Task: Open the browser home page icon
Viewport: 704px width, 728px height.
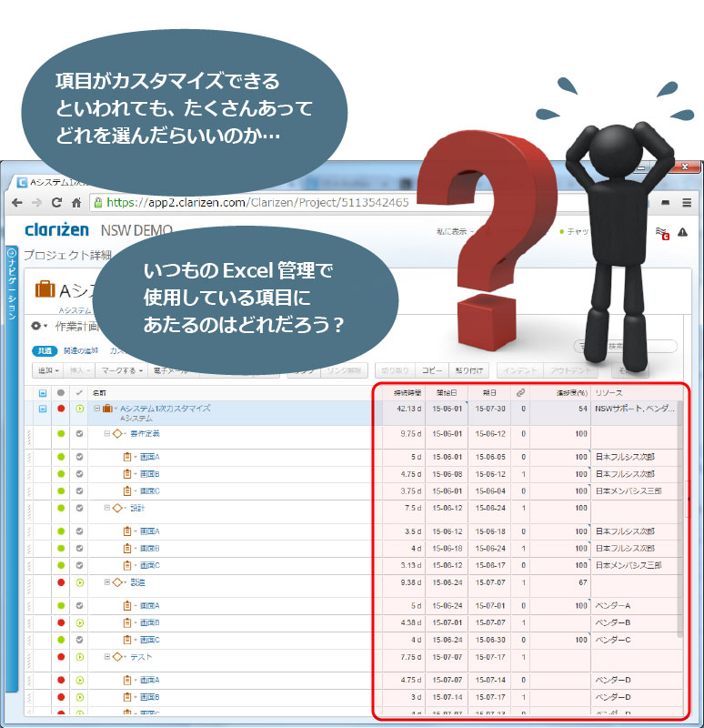Action: [x=76, y=203]
